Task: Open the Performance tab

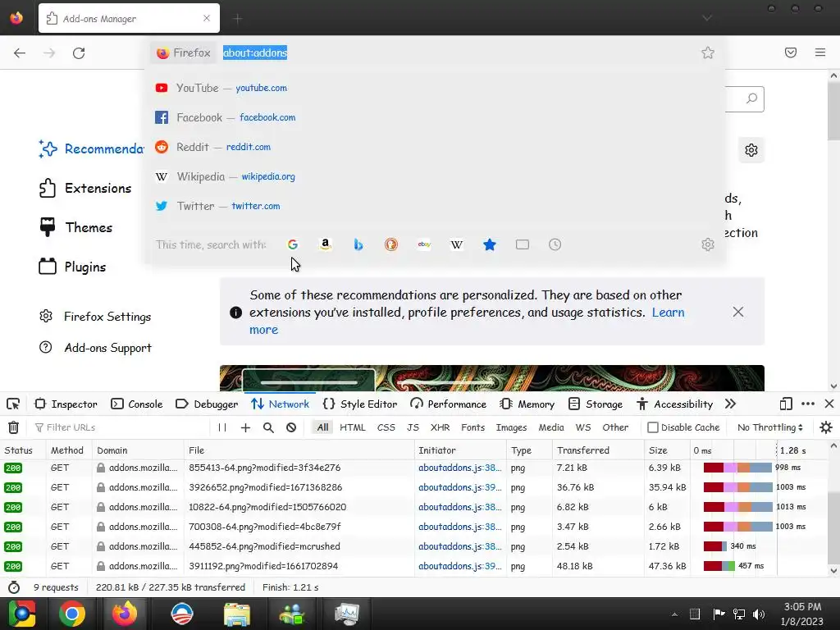Action: point(449,404)
